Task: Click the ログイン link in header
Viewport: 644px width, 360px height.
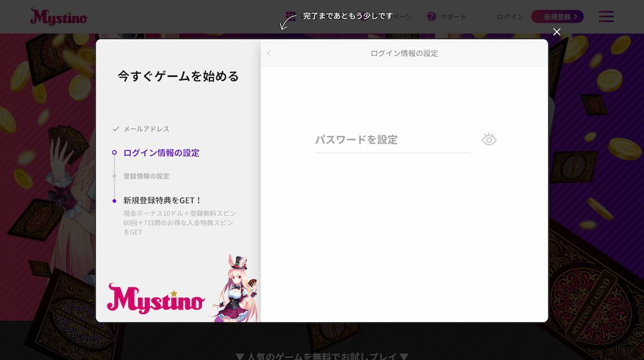Action: tap(509, 17)
